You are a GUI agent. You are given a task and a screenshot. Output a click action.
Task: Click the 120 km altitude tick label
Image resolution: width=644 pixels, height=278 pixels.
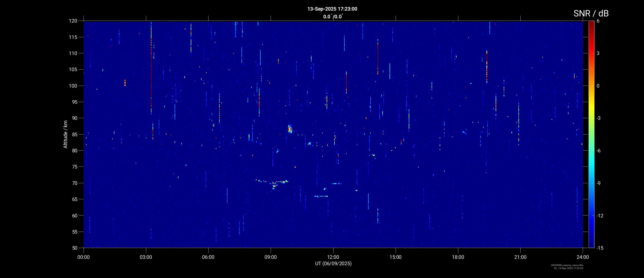tap(73, 21)
